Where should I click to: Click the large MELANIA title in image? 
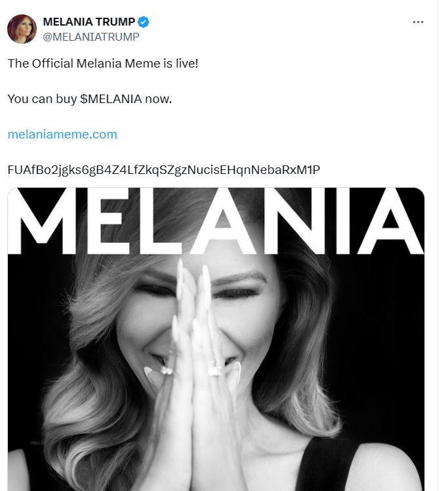(x=216, y=221)
